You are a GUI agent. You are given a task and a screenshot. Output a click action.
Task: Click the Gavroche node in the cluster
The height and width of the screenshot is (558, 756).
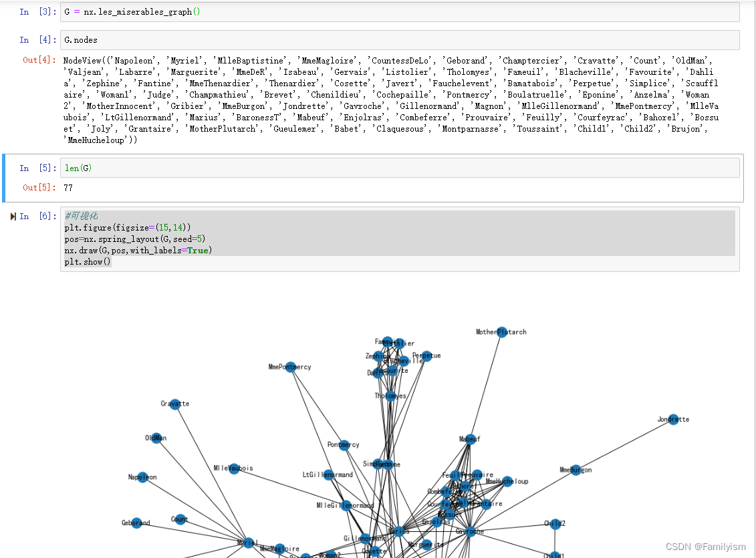pos(472,531)
